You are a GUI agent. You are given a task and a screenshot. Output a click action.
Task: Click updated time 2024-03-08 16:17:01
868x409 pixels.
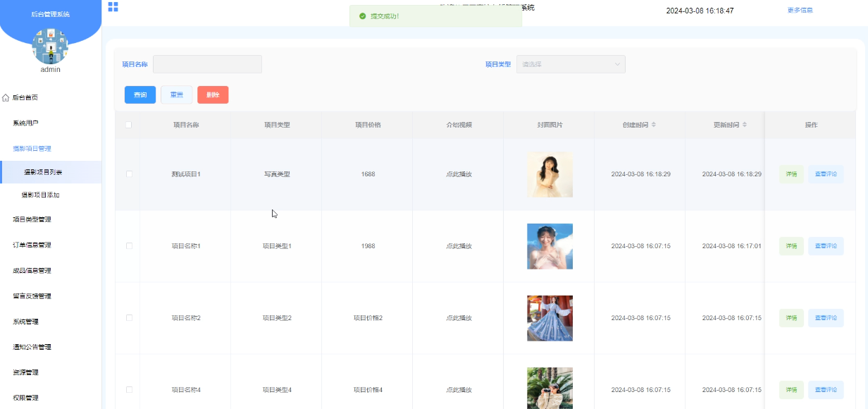[x=731, y=246]
